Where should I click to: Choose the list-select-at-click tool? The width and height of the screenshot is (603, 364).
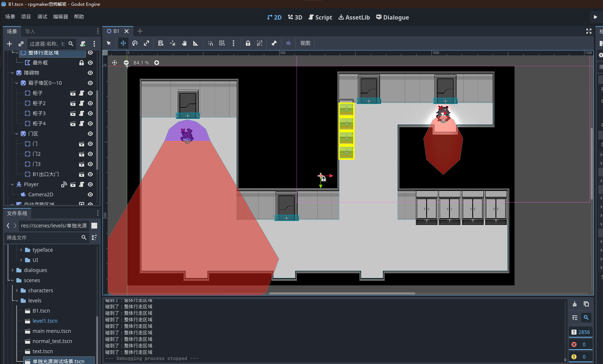161,43
